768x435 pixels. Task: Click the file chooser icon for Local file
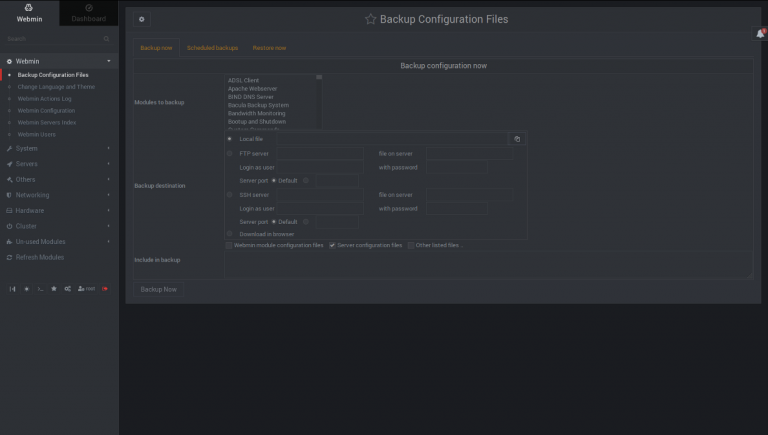517,139
